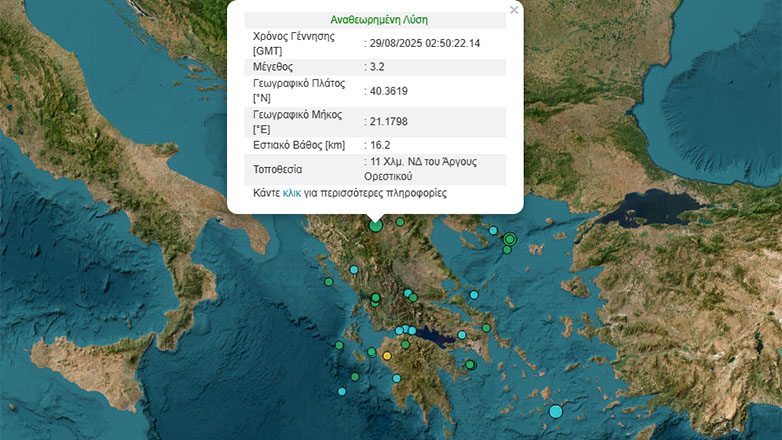Click the magnitude value '3.2'
782x440 pixels.
(377, 67)
